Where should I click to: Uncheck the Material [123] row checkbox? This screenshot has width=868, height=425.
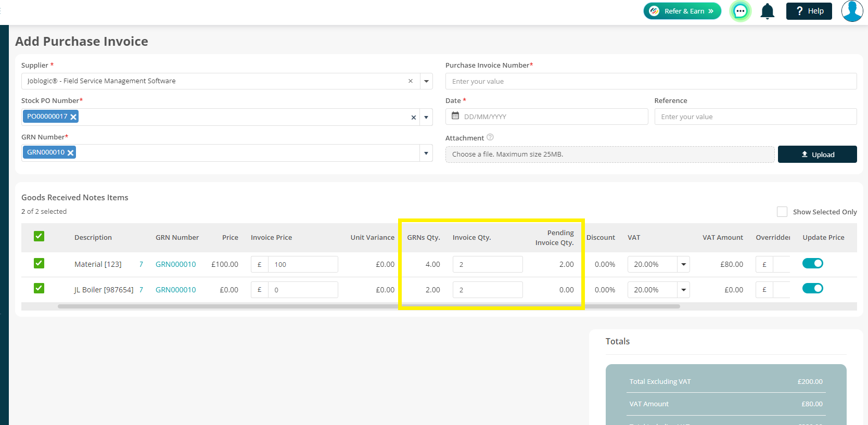[39, 263]
